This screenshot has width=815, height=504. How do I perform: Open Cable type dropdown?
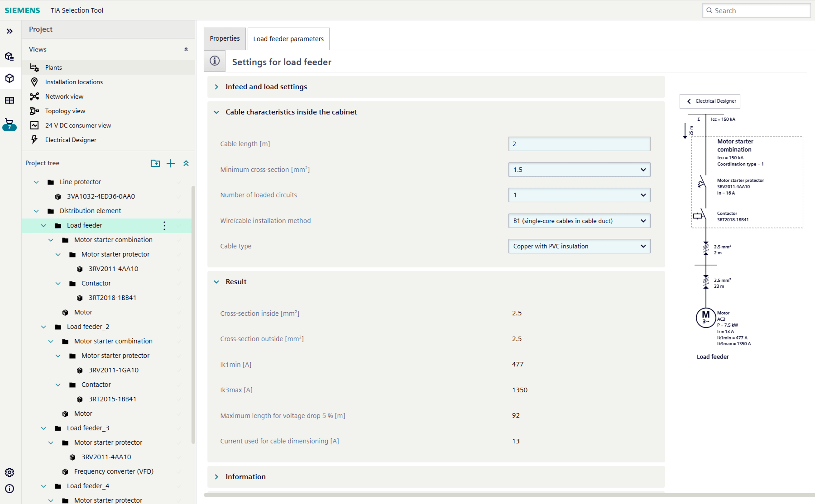tap(579, 246)
